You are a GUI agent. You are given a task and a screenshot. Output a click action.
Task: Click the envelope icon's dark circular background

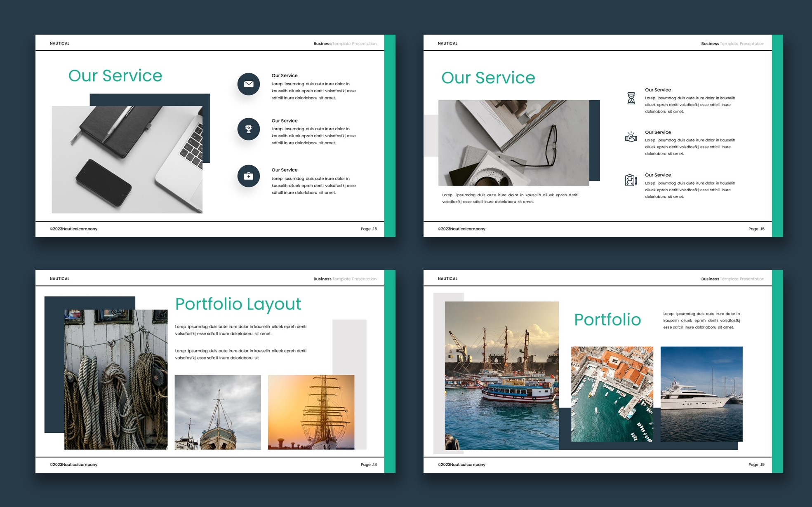(249, 84)
